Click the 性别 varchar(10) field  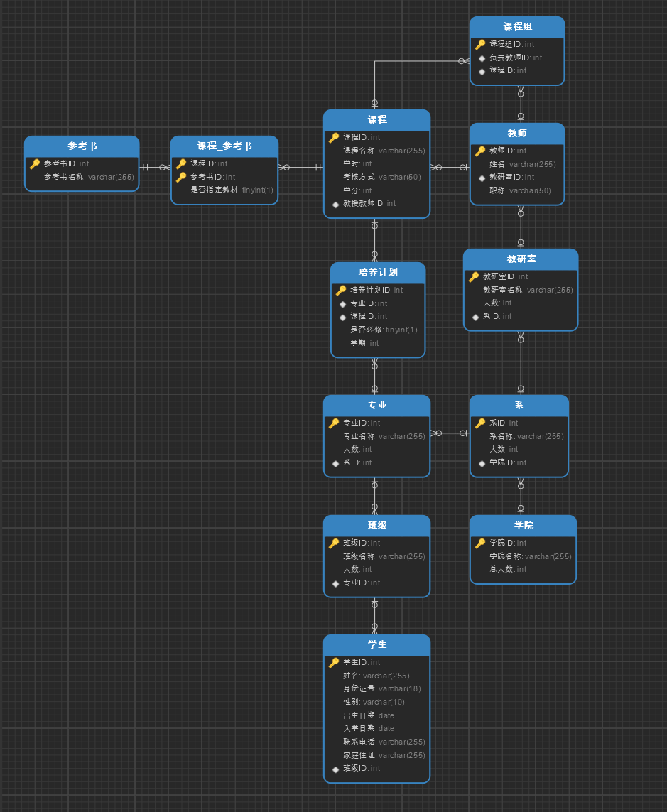point(374,702)
